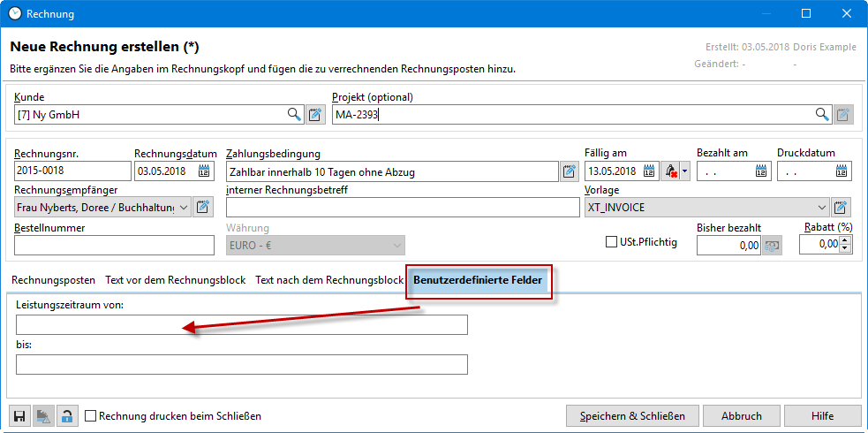Image resolution: width=868 pixels, height=433 pixels.
Task: Open calendar for Druckdatum field
Action: click(842, 171)
